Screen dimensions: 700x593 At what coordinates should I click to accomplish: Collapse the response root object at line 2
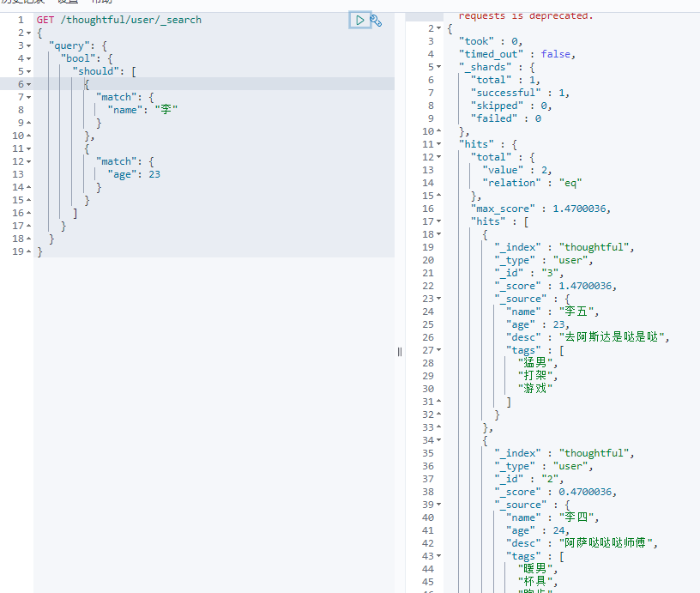coord(439,28)
